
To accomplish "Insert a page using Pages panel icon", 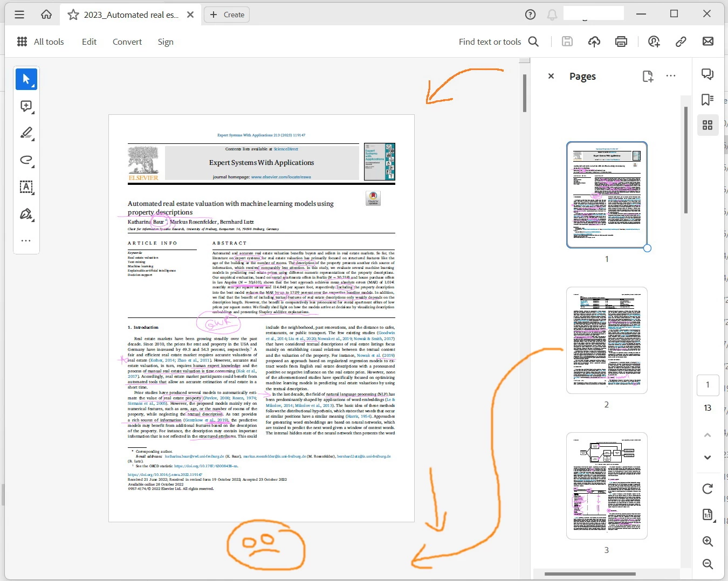I will (648, 77).
